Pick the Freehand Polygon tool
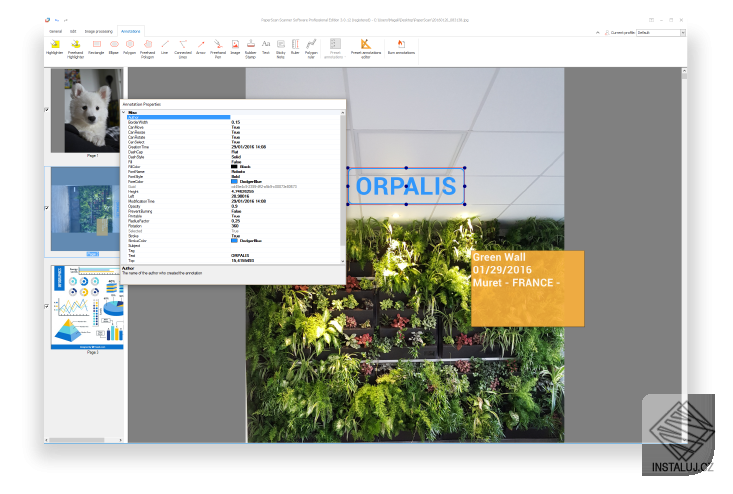The width and height of the screenshot is (733, 494). tap(147, 48)
